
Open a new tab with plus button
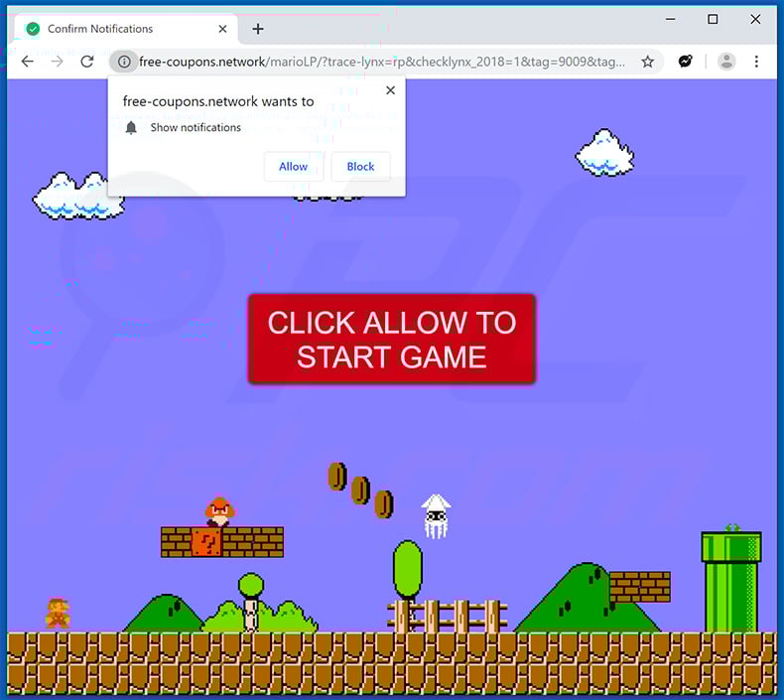(x=258, y=29)
